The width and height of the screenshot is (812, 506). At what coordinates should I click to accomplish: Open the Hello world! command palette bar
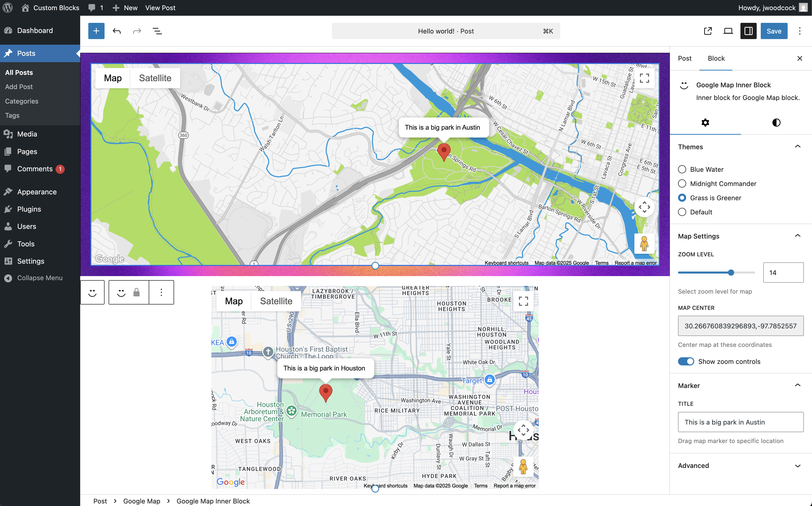[x=446, y=31]
